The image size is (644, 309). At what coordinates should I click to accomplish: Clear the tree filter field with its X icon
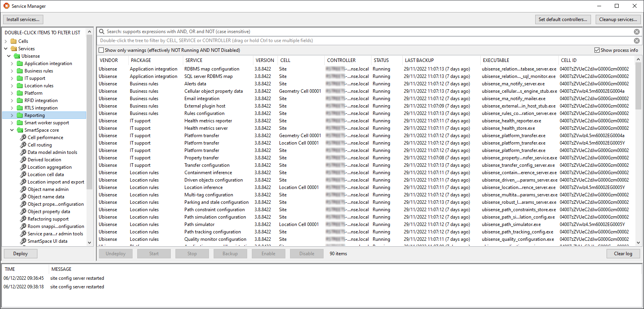[637, 41]
